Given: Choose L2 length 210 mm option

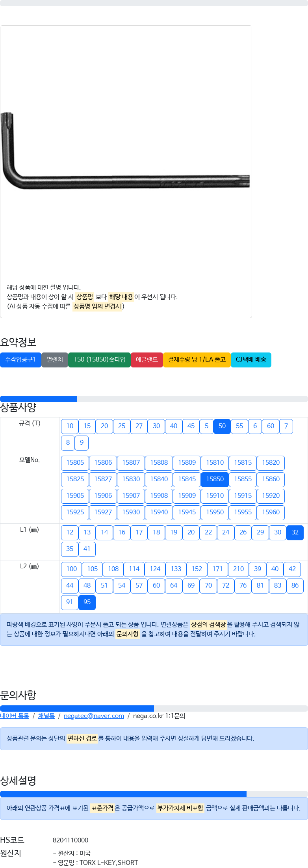Looking at the screenshot, I should point(238,569).
